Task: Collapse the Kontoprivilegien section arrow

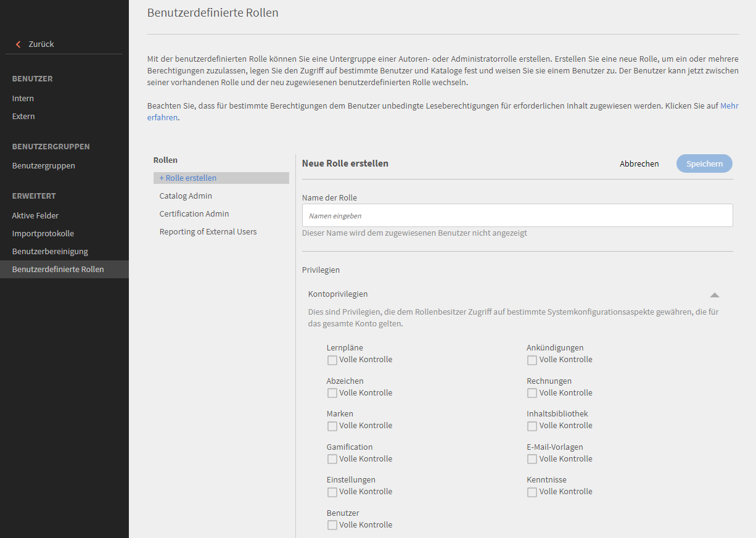Action: (715, 295)
